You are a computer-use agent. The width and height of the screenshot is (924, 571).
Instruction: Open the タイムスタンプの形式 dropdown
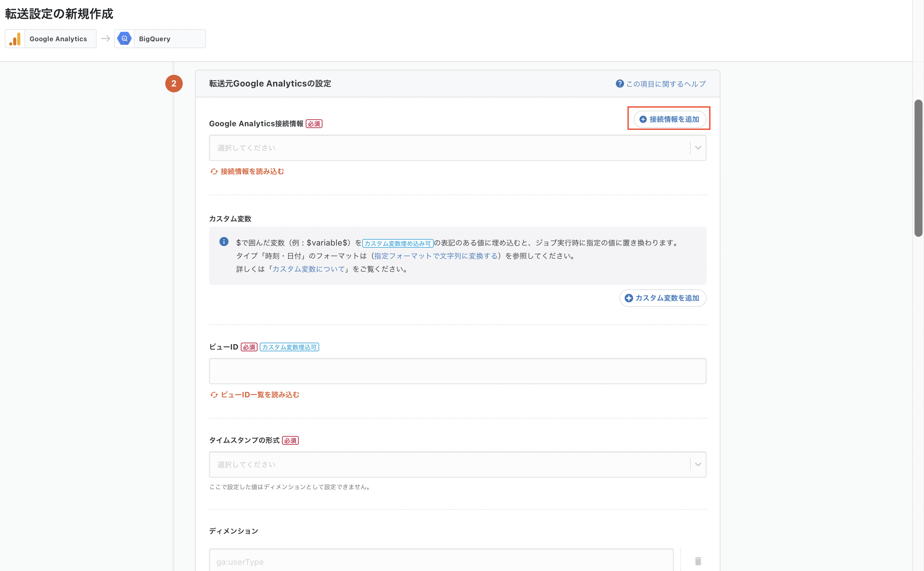(457, 464)
